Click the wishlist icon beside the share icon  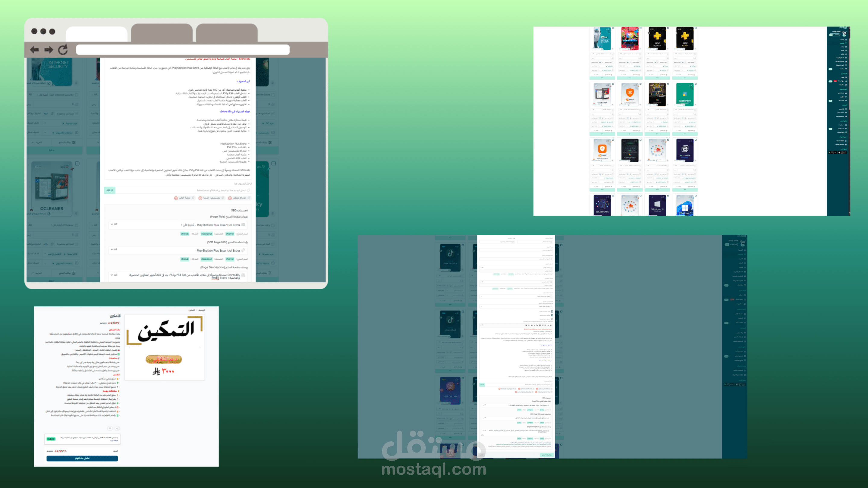point(110,428)
